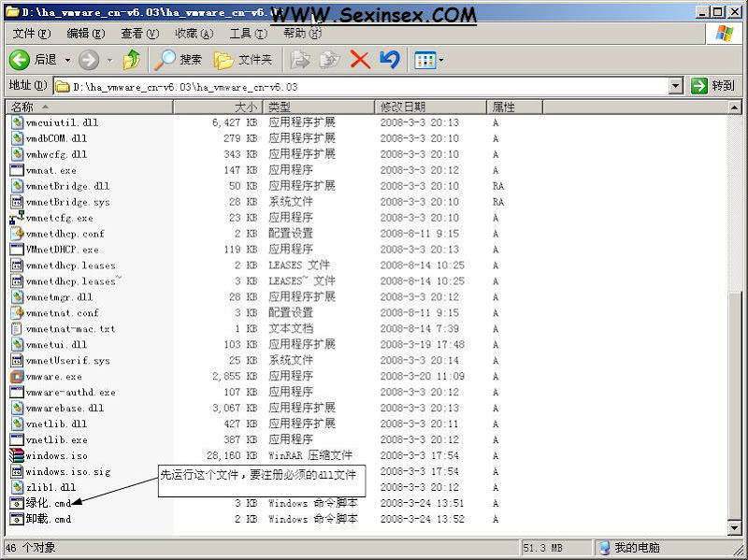Select the vmware-authd.exe file icon
Screen dimensions: 748x560
pos(17,393)
